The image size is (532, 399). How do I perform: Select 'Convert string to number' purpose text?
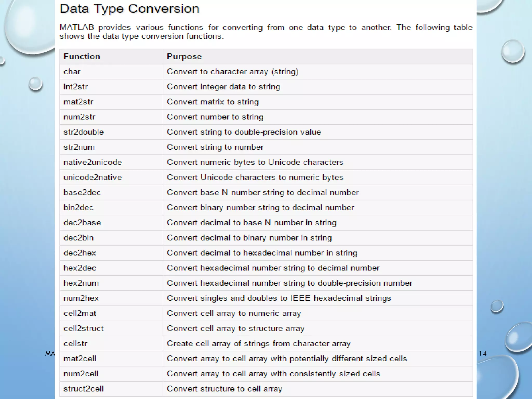[215, 147]
